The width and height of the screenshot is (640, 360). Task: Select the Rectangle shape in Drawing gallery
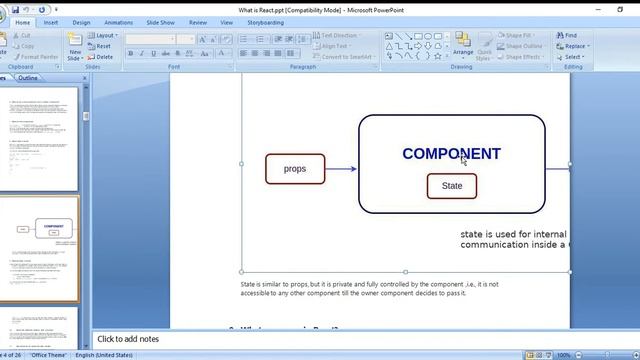coord(418,36)
